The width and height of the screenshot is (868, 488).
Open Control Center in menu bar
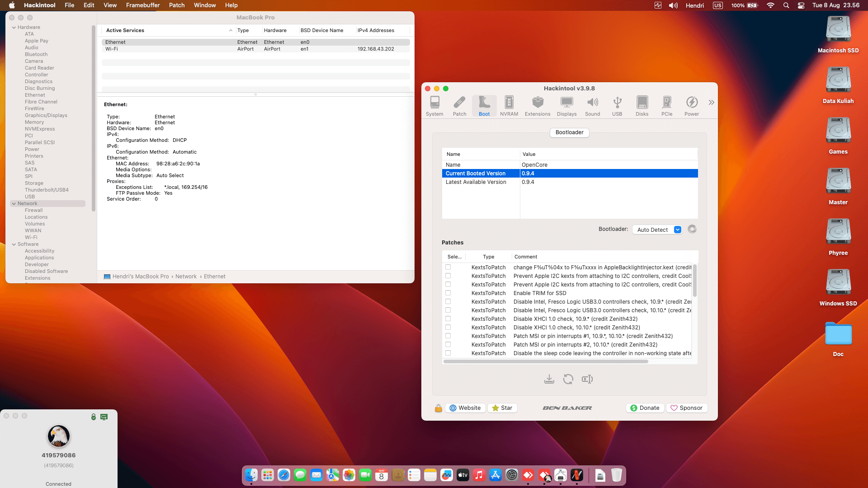(x=801, y=5)
